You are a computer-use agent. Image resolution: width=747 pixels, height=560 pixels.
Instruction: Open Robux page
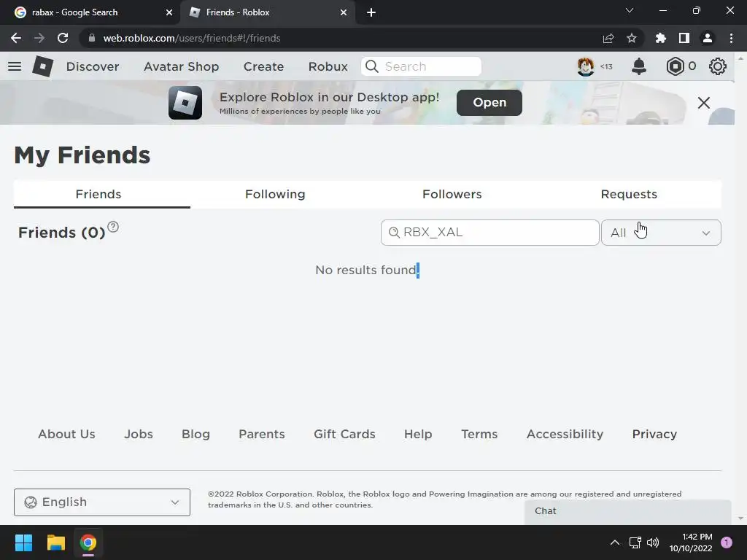click(x=328, y=66)
